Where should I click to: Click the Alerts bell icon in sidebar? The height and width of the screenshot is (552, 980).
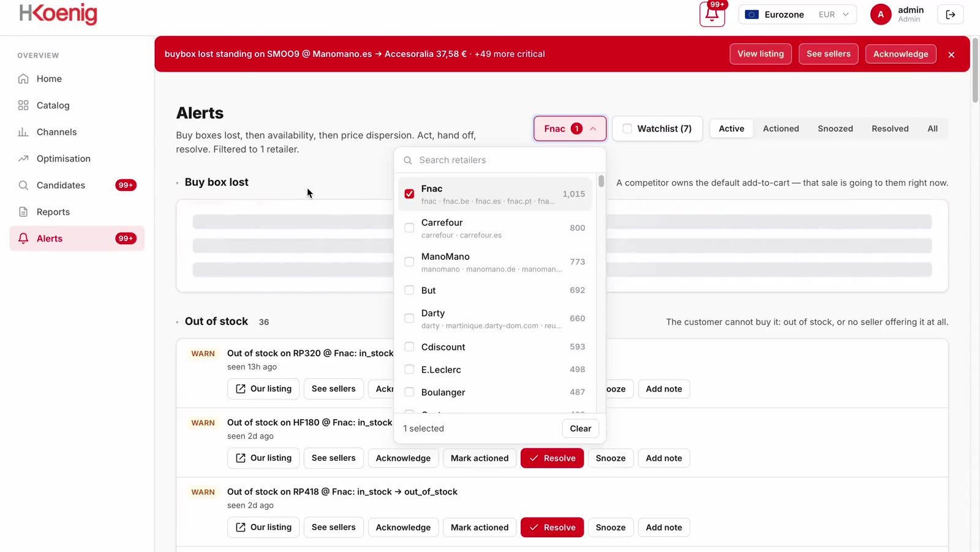tap(23, 239)
